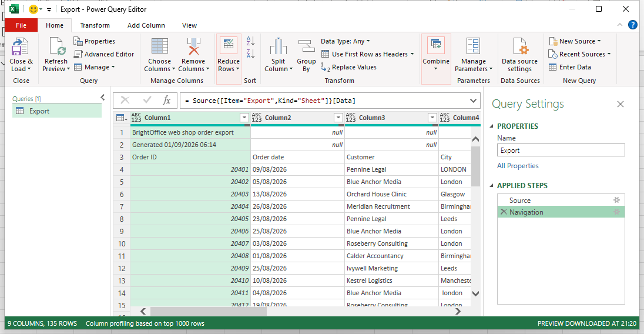Open Manage query dropdown

(95, 67)
